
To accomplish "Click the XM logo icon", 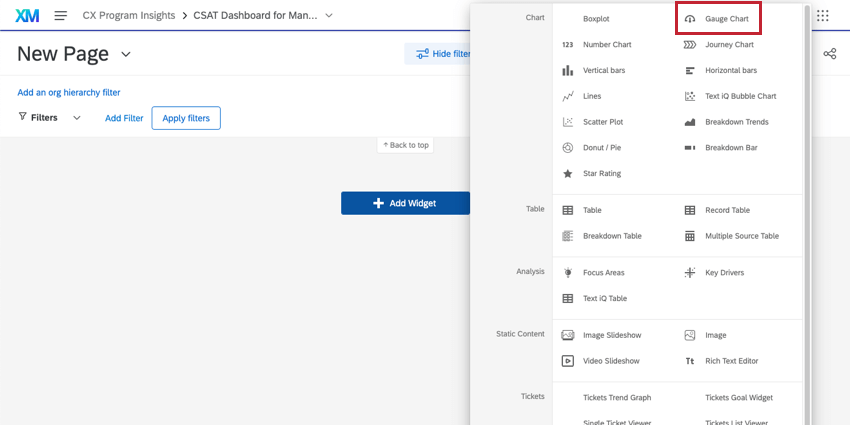I will click(27, 16).
